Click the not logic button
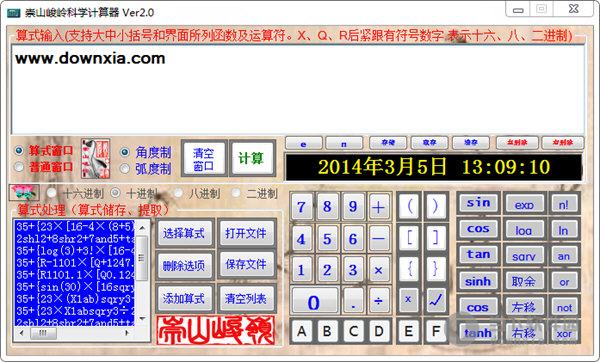This screenshot has width=600, height=362. [564, 308]
